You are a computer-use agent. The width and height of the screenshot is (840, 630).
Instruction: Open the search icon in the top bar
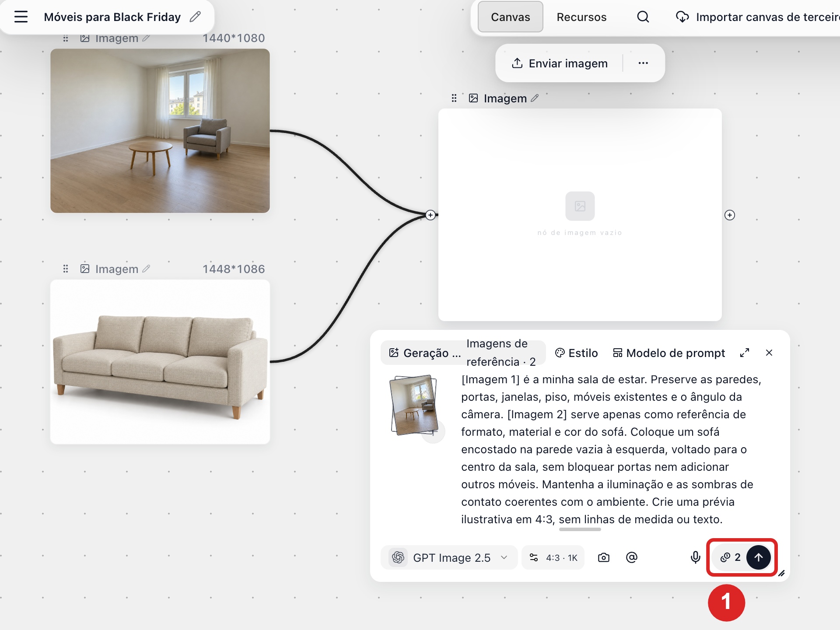[643, 17]
